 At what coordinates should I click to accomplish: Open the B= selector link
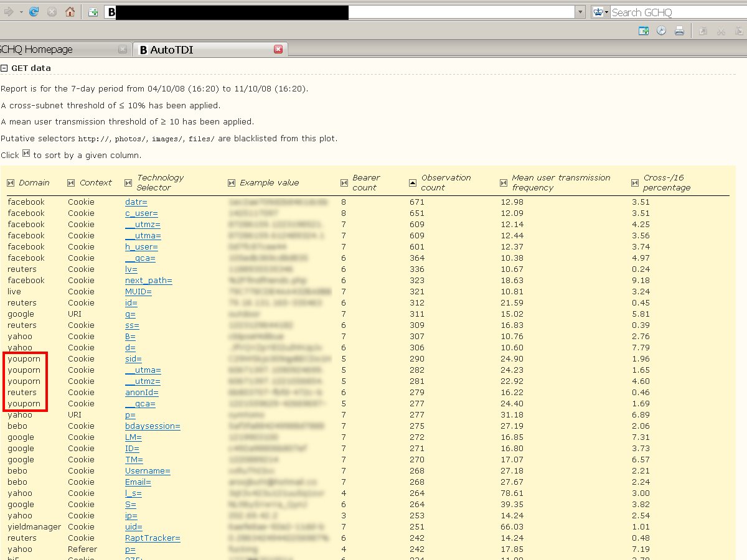[x=131, y=337]
